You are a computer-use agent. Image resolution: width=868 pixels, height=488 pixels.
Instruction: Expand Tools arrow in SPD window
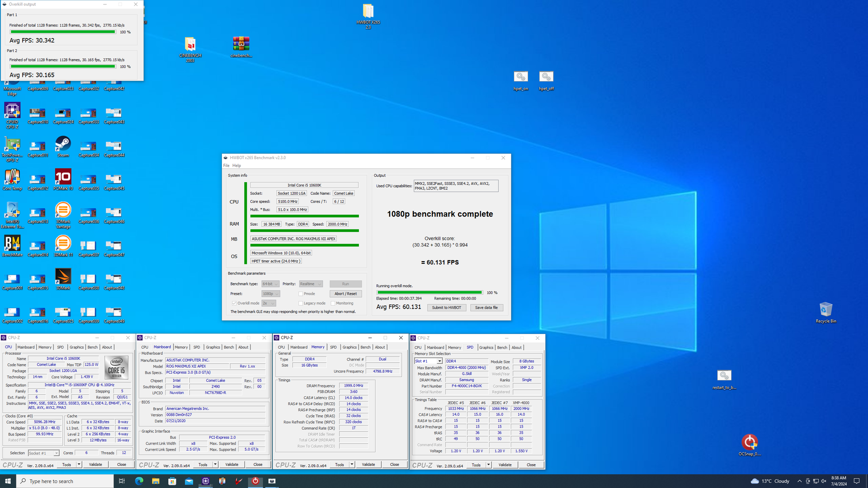pyautogui.click(x=488, y=465)
